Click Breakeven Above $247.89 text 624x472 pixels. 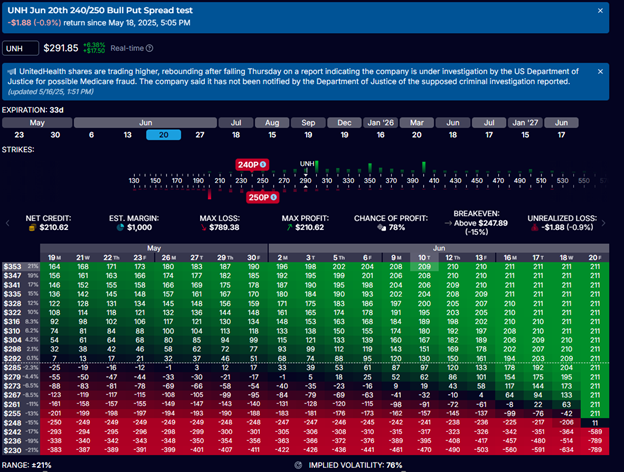click(481, 223)
